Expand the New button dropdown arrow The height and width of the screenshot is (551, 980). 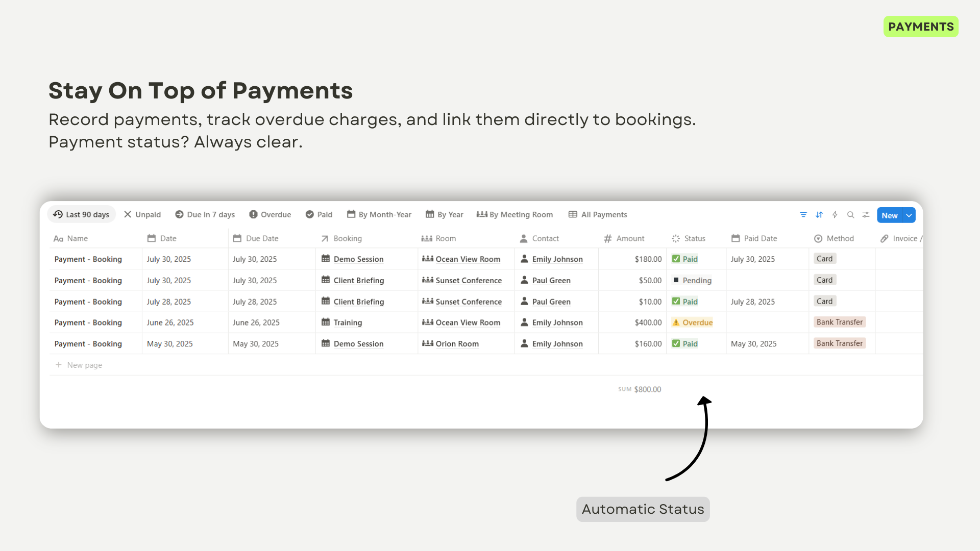coord(909,215)
